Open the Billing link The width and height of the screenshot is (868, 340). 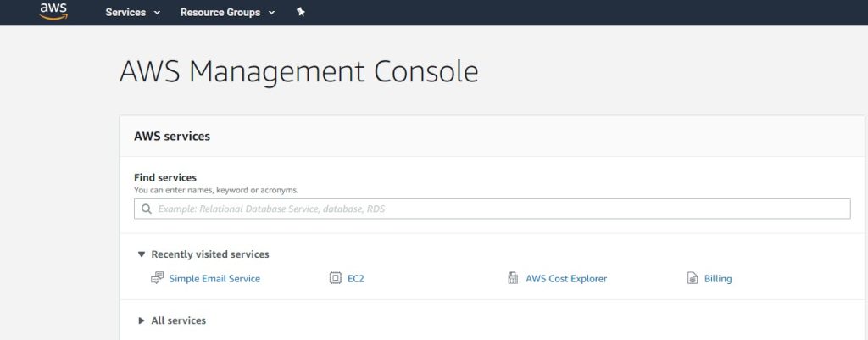coord(718,279)
